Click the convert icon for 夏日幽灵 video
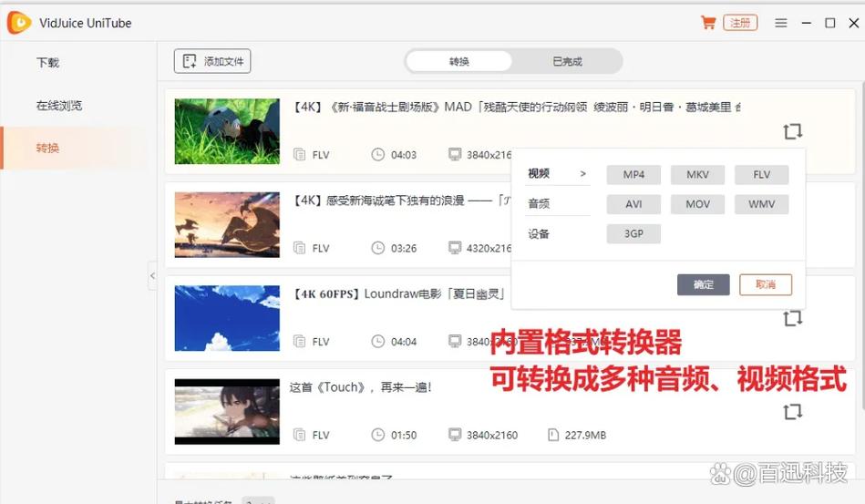This screenshot has width=865, height=504. coord(793,318)
